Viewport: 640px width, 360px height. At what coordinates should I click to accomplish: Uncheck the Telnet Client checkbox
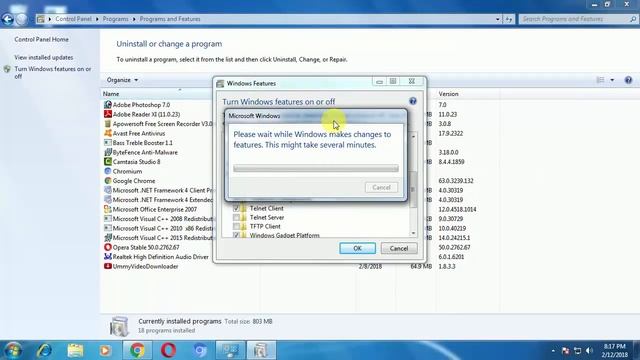point(236,208)
